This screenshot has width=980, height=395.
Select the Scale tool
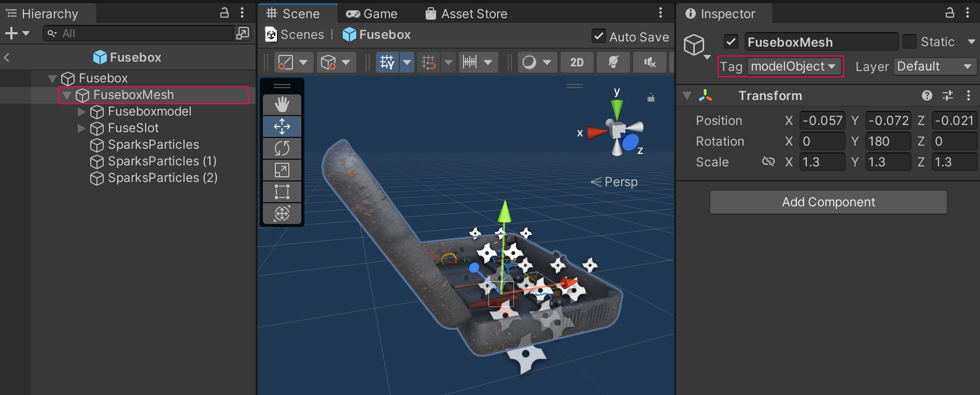282,170
